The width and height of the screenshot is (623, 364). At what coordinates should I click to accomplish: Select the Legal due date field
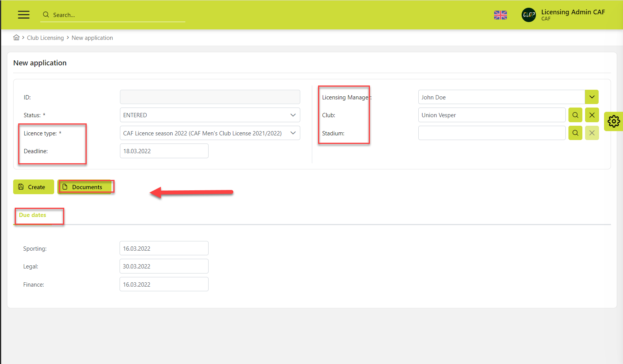click(x=164, y=267)
